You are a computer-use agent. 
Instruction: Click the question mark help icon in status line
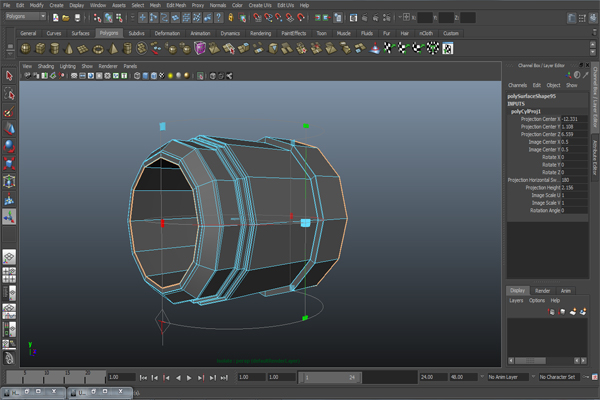(x=218, y=18)
